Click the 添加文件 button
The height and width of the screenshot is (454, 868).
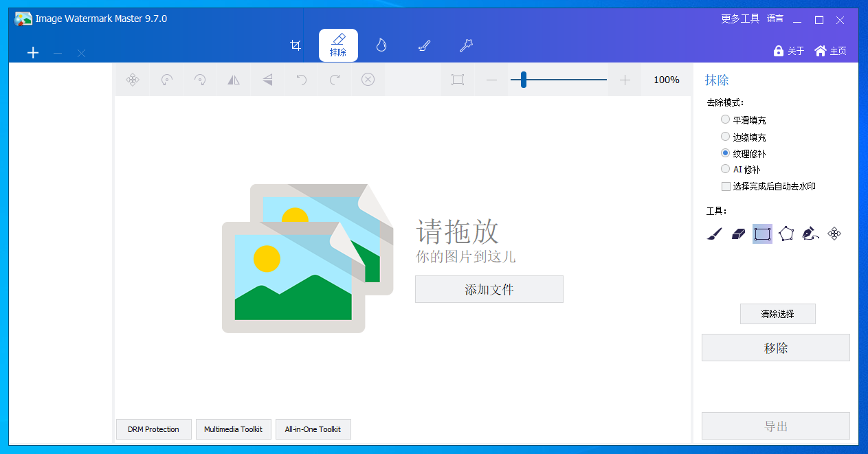489,289
